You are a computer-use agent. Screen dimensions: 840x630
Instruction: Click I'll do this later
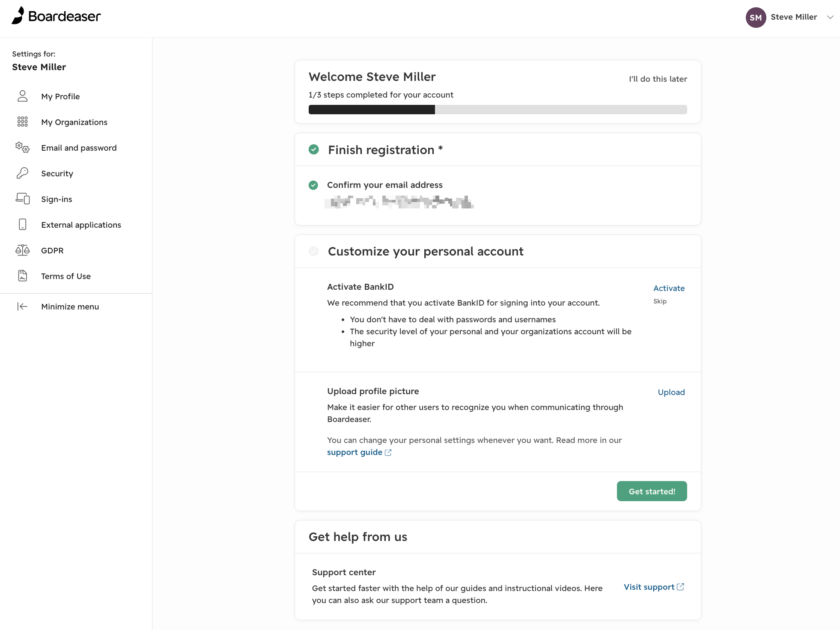(x=658, y=79)
